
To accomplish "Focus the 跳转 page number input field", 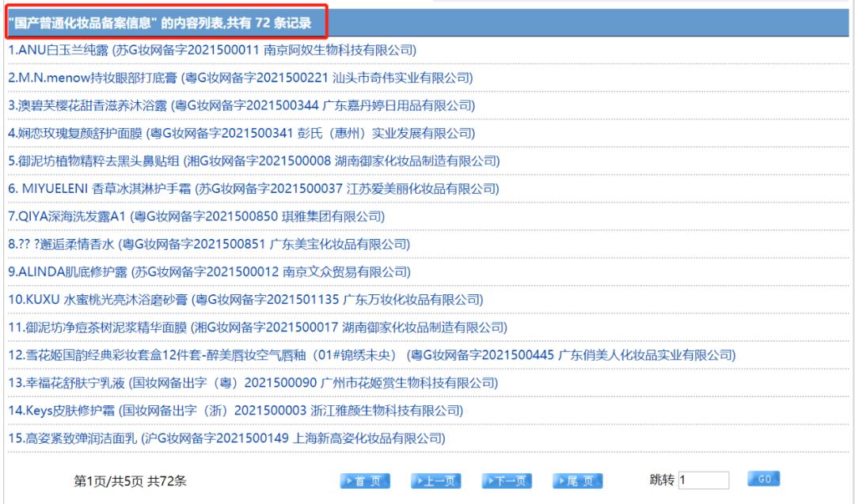I will point(704,480).
